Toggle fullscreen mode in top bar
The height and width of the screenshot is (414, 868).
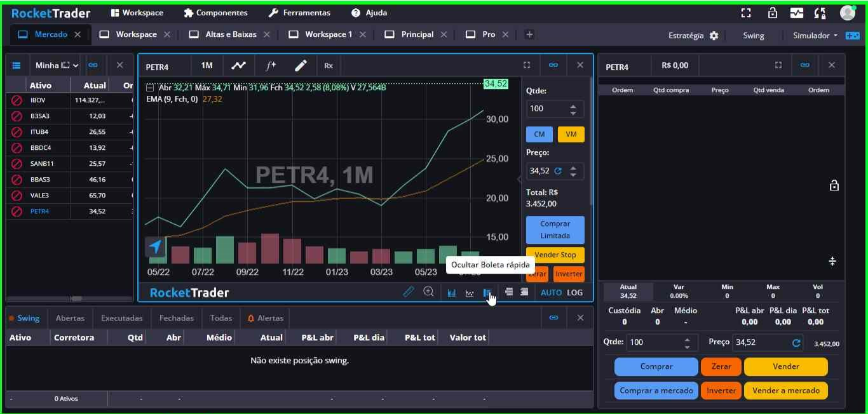[x=747, y=13]
